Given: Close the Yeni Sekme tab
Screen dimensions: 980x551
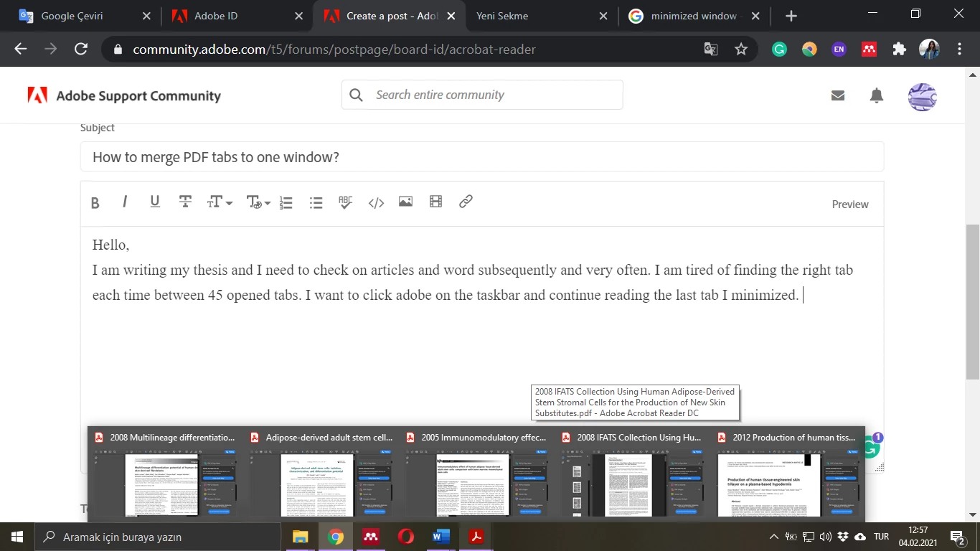Looking at the screenshot, I should coord(603,16).
